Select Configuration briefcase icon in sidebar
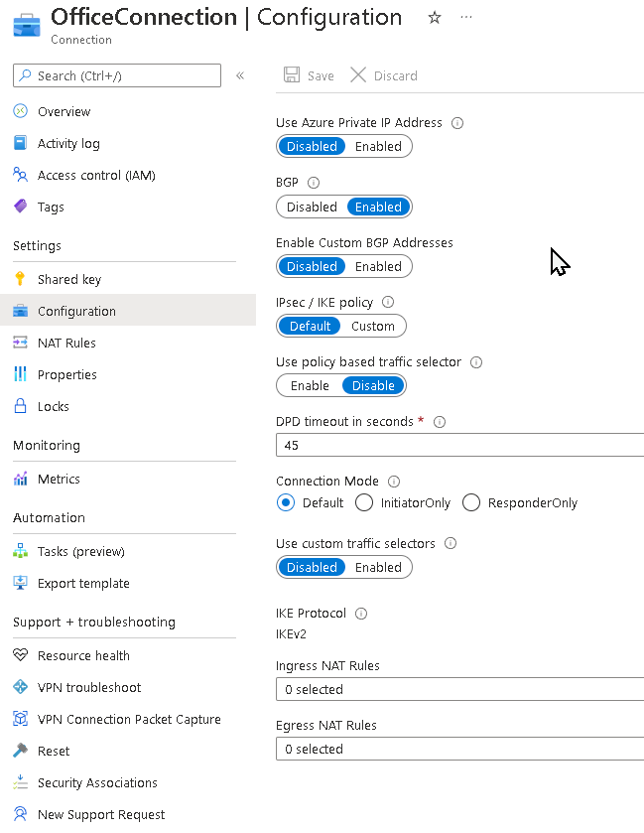644x833 pixels. pos(20,311)
